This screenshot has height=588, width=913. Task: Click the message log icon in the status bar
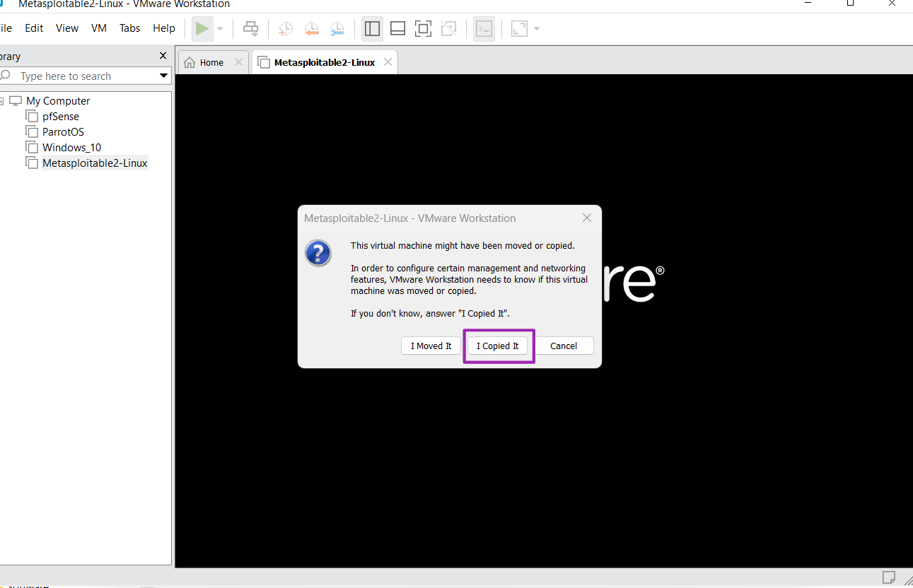pos(890,577)
